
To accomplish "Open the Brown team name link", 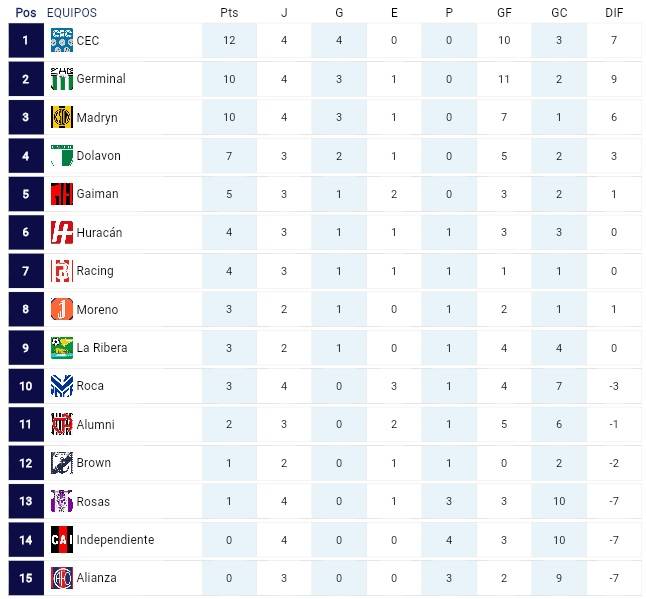I will tap(94, 463).
